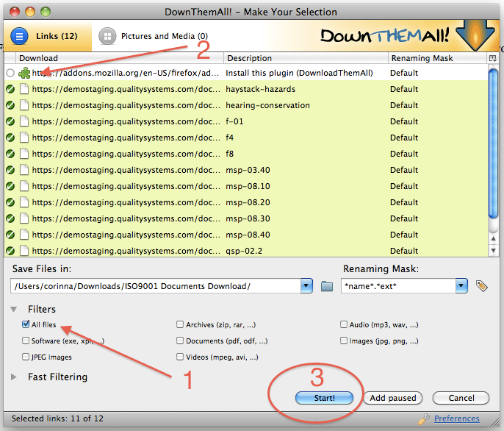Enable the Videos (mpeg, avi) filter
Viewport: 504px width, 431px height.
click(180, 357)
